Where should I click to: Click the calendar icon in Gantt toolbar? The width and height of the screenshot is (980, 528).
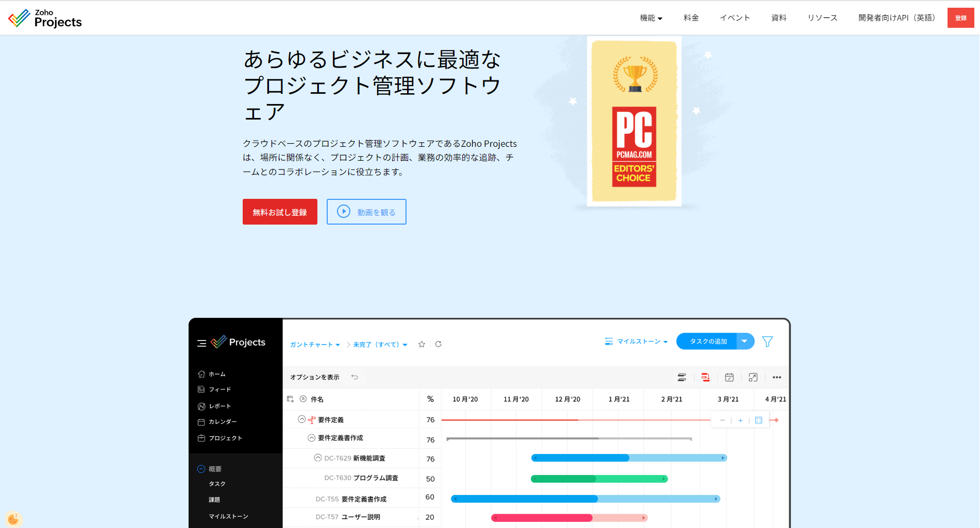point(729,378)
